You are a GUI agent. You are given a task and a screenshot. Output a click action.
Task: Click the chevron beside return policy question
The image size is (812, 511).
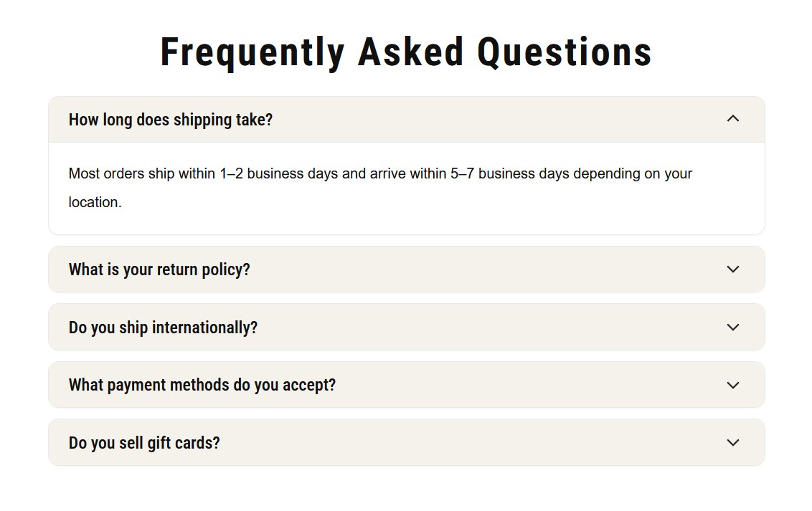tap(733, 269)
